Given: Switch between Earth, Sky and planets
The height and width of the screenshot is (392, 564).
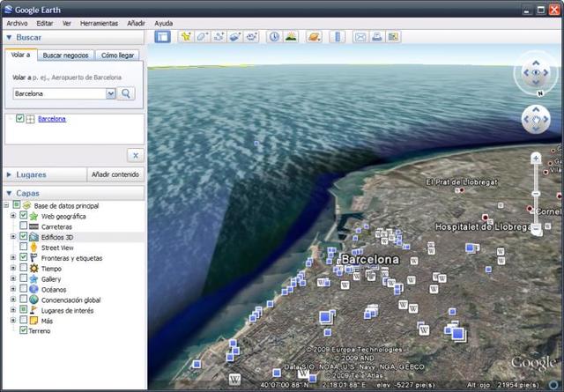Looking at the screenshot, I should pos(314,37).
